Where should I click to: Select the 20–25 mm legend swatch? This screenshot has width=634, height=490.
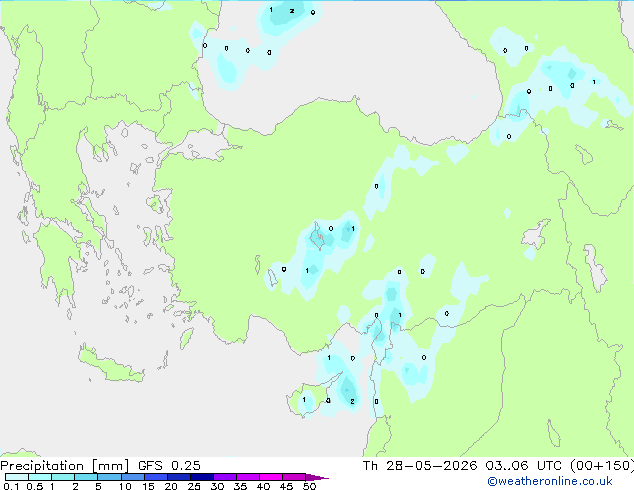pyautogui.click(x=179, y=477)
